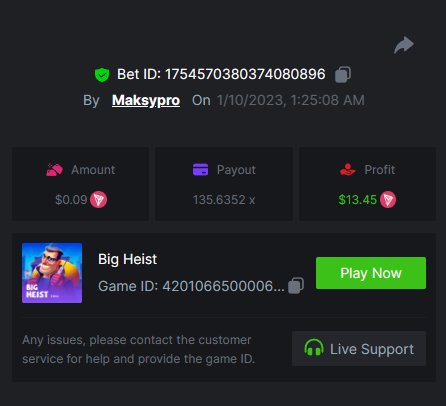Click the $13.45 profit value
The height and width of the screenshot is (406, 446).
click(357, 200)
